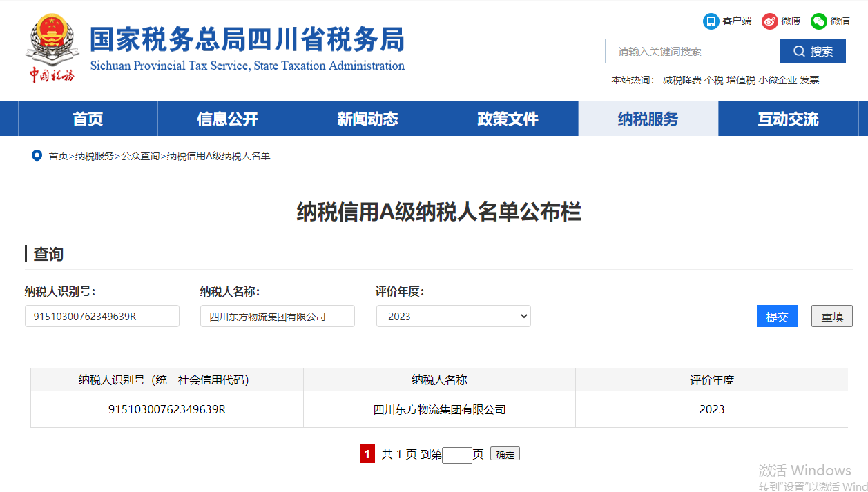Click the 公众查询 breadcrumb link
This screenshot has width=868, height=492.
click(140, 156)
